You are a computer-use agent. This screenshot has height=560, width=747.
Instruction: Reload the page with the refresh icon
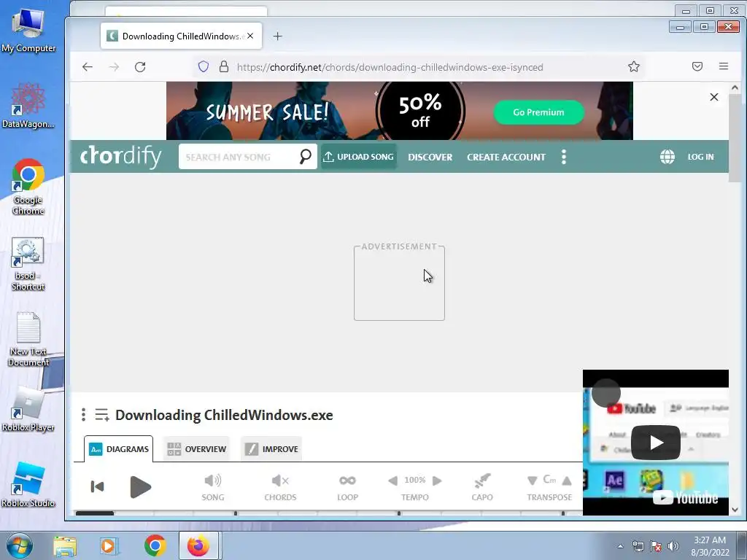[140, 67]
